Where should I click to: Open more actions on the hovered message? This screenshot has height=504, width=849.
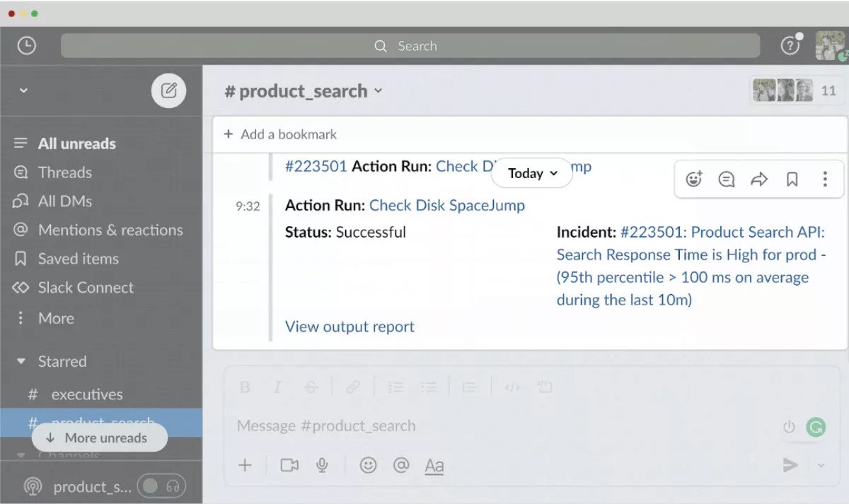click(825, 179)
